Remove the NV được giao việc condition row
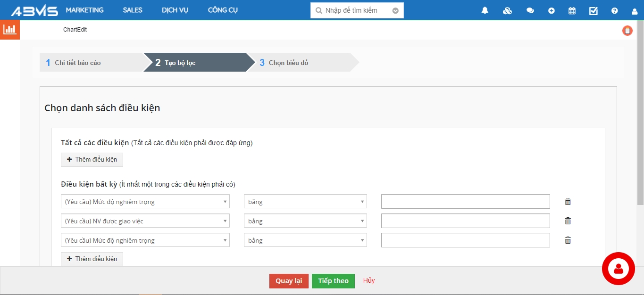 point(568,221)
